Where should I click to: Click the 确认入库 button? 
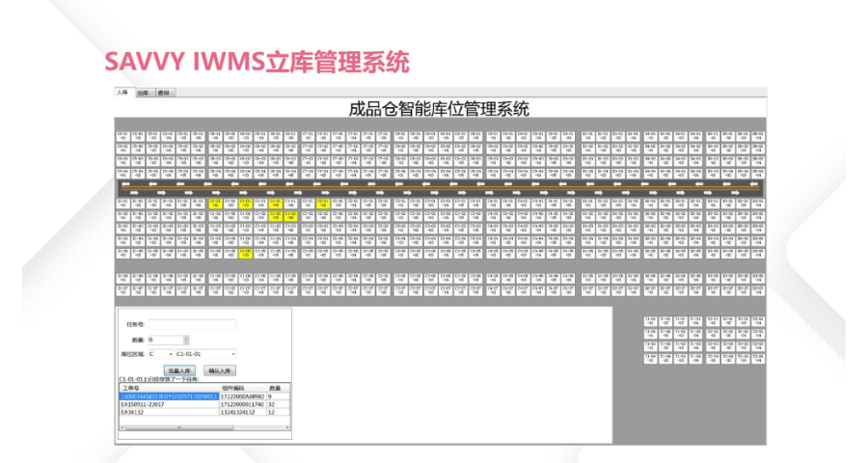(x=220, y=370)
